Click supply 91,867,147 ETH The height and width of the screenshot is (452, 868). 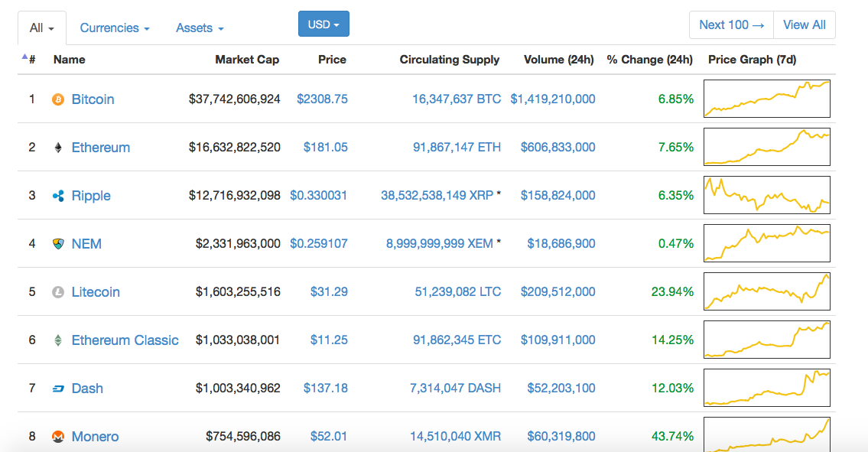tap(457, 148)
